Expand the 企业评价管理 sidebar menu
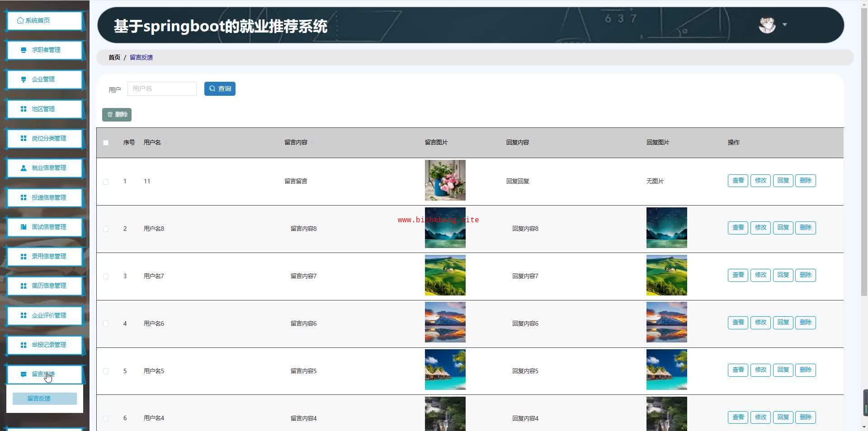 pos(44,315)
